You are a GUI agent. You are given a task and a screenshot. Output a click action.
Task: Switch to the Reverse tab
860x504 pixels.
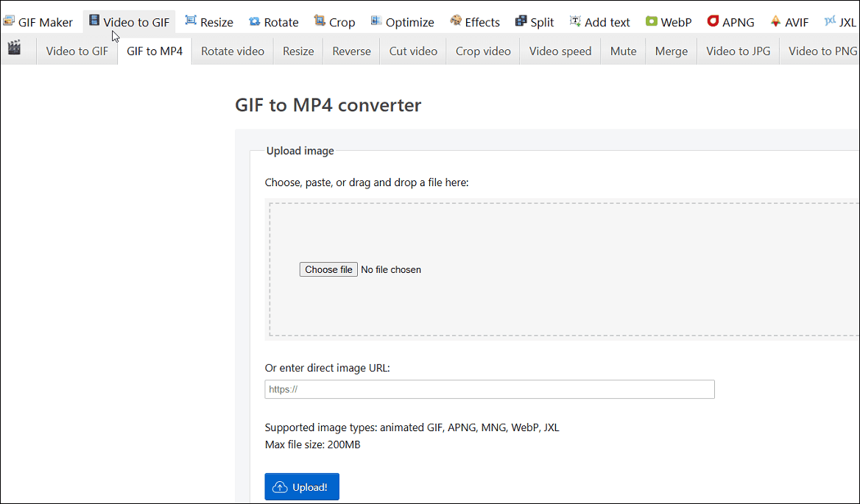[x=351, y=51]
